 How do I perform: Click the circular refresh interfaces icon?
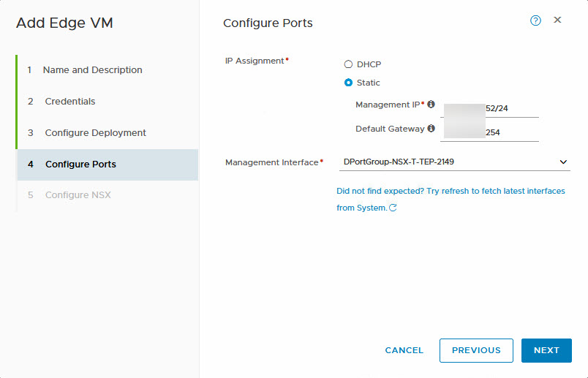393,208
